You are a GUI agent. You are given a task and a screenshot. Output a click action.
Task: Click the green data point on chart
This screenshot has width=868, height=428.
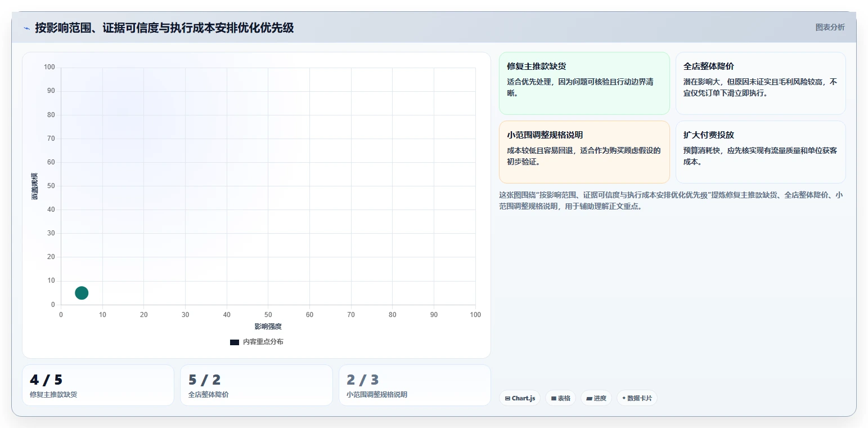point(82,293)
